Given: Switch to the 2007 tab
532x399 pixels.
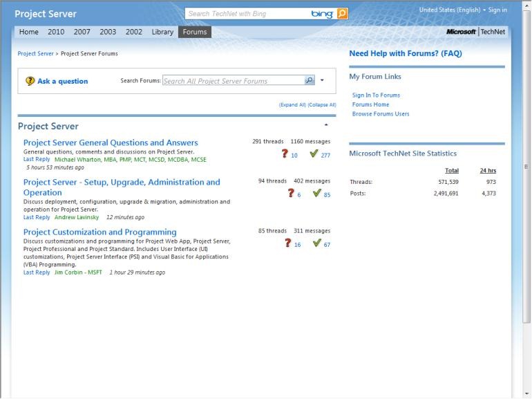Looking at the screenshot, I should tap(82, 32).
